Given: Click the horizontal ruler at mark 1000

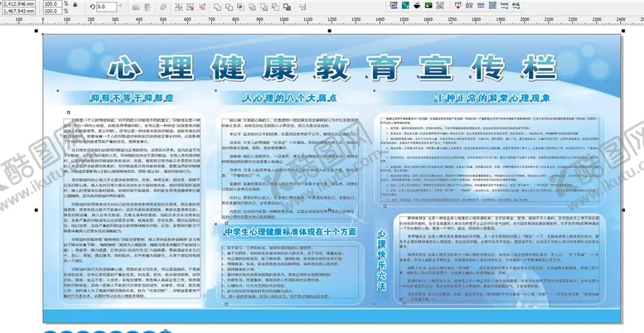Looking at the screenshot, I should click(283, 20).
